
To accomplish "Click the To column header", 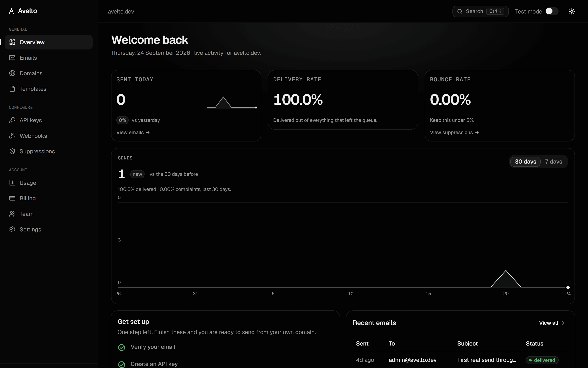I will [392, 344].
